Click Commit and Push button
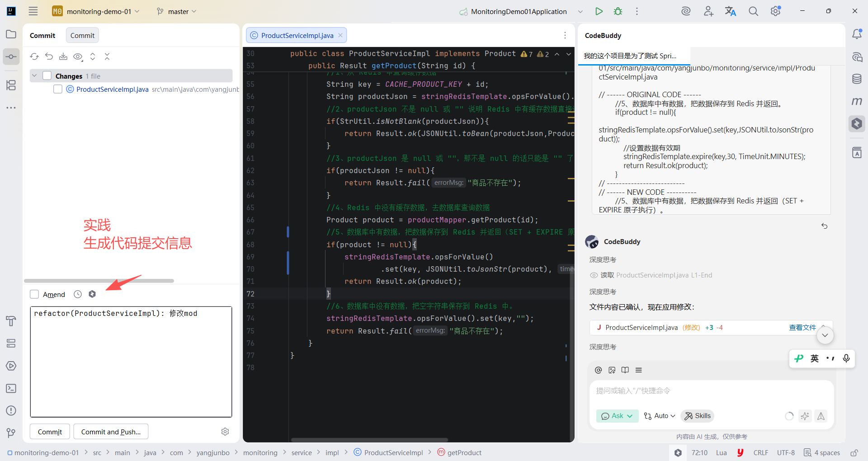Image resolution: width=868 pixels, height=461 pixels. tap(111, 432)
